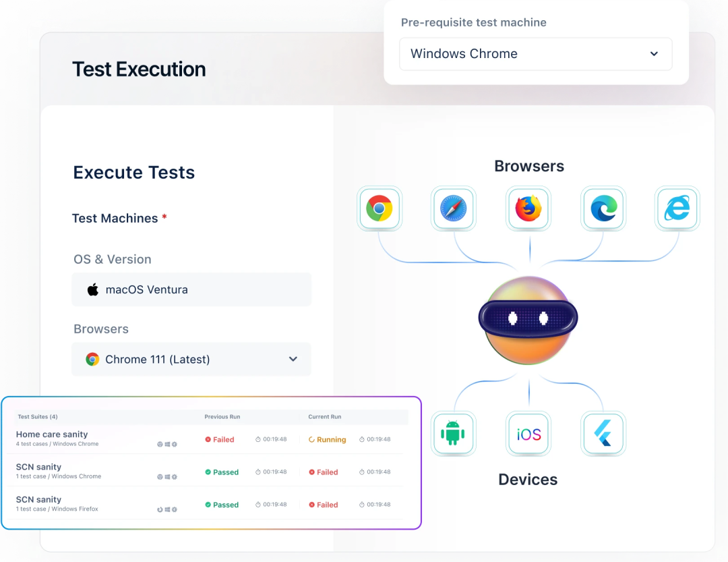Click the Apple logo in OS field
The height and width of the screenshot is (562, 728).
click(x=93, y=289)
